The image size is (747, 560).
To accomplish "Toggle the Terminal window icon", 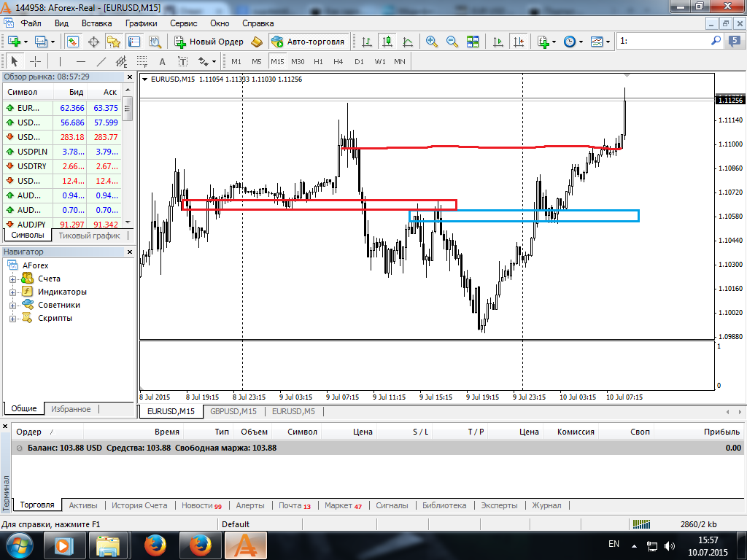I will [134, 42].
